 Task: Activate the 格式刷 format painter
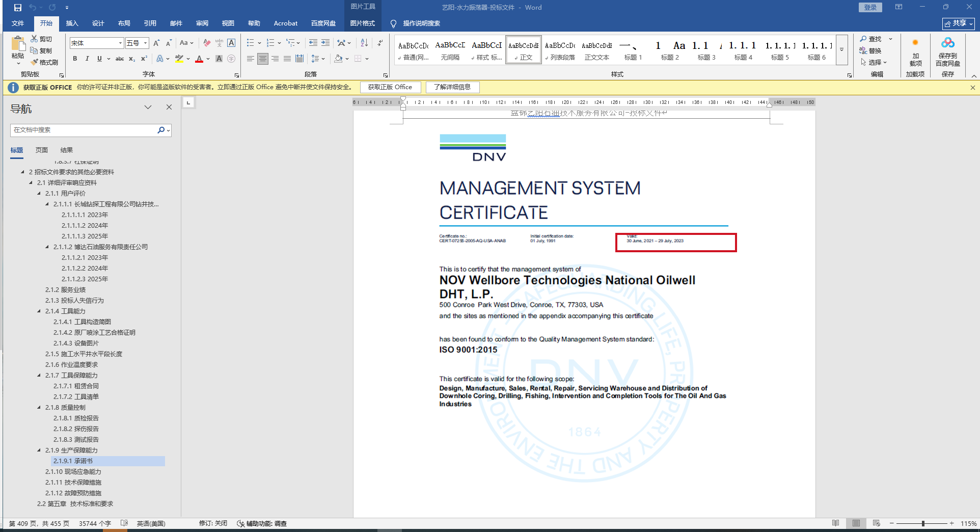(x=44, y=62)
